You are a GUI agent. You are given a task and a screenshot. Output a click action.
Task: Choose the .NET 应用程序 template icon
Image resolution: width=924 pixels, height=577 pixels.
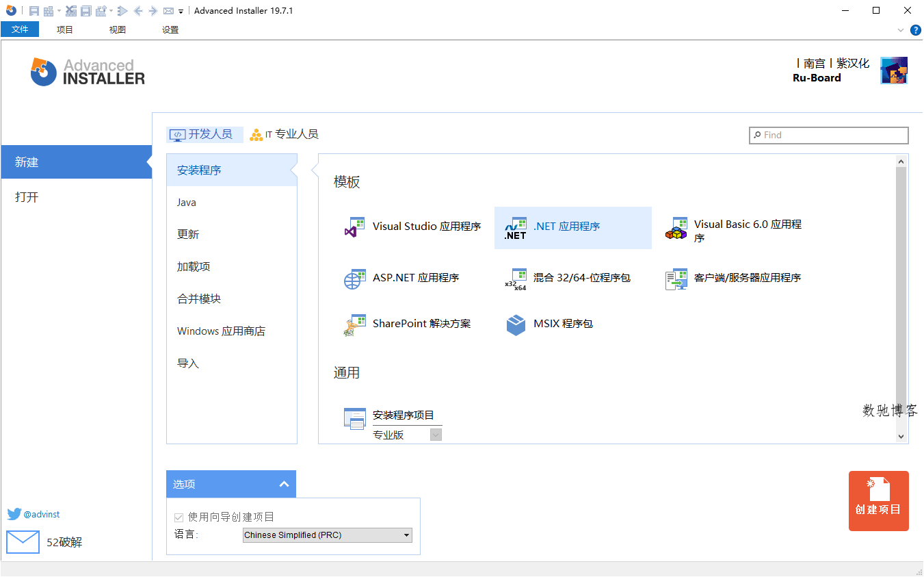click(x=515, y=227)
